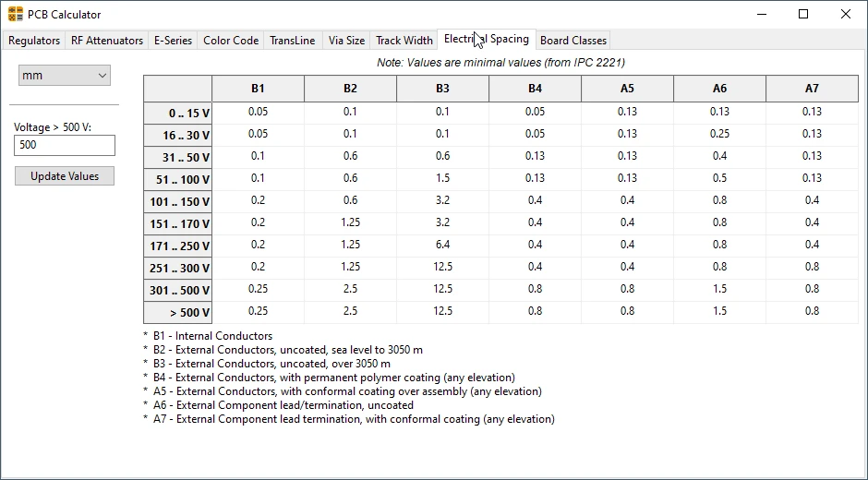Click the Voltage > 500 V input field
This screenshot has height=480, width=868.
click(65, 145)
